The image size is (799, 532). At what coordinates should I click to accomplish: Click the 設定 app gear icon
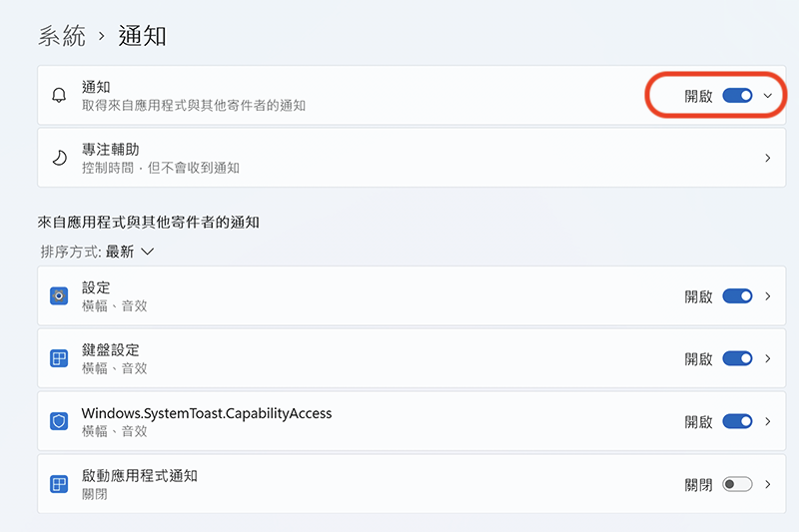tap(59, 296)
